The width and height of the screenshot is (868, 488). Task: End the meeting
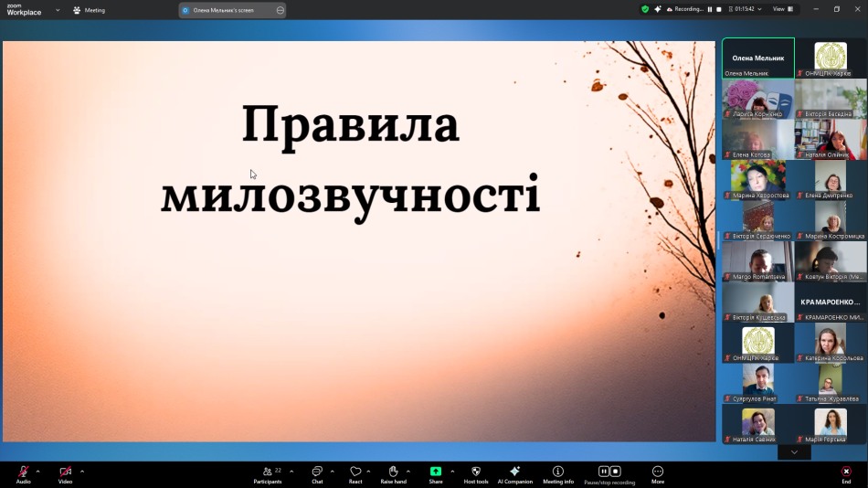tap(846, 472)
